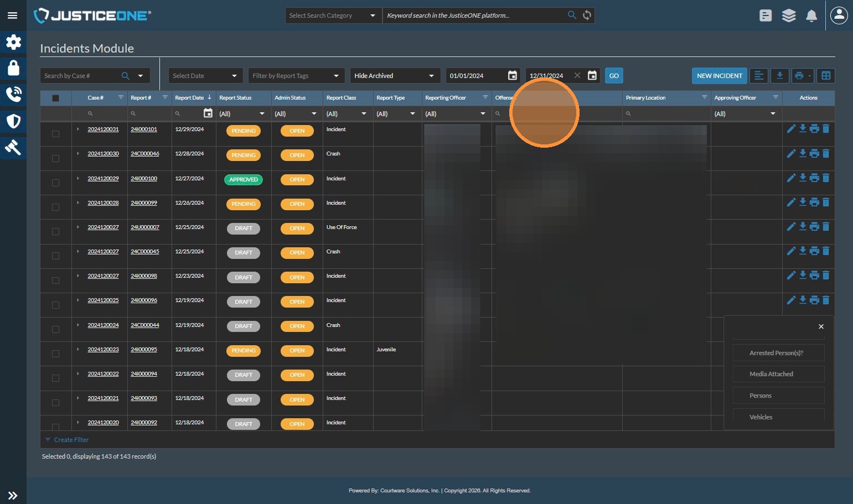Click the notifications bell icon
Screen dimensions: 853x504
click(811, 15)
